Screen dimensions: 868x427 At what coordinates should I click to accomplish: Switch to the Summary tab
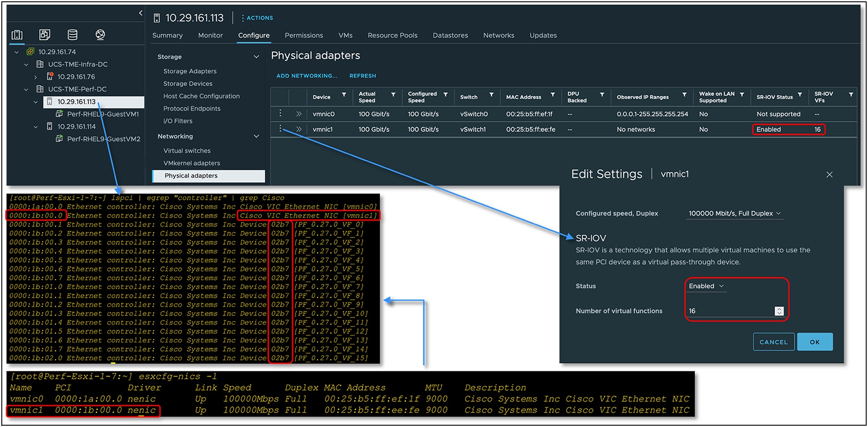pos(167,35)
